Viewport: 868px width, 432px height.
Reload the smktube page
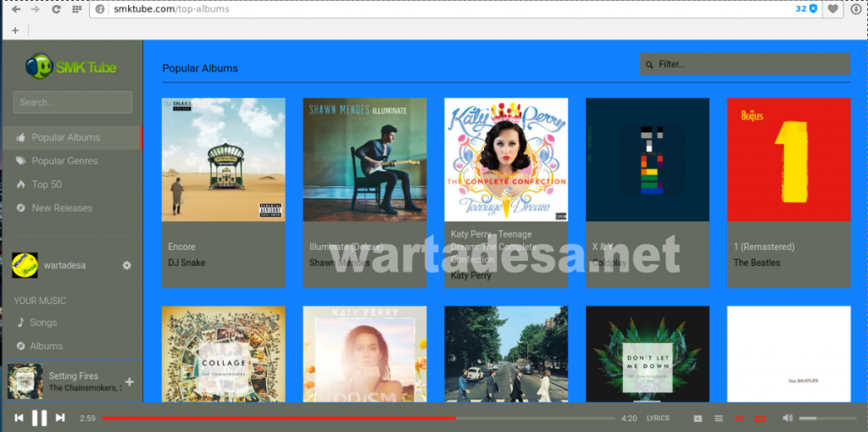click(56, 9)
